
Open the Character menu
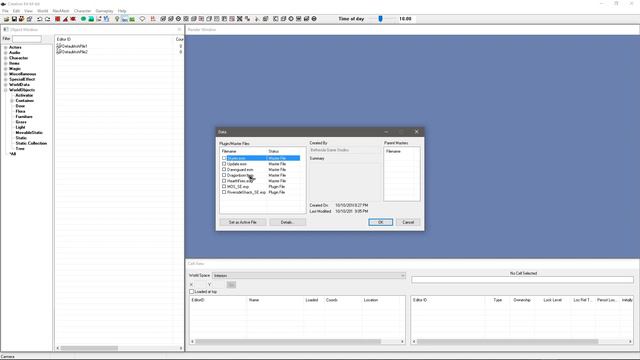(x=82, y=11)
